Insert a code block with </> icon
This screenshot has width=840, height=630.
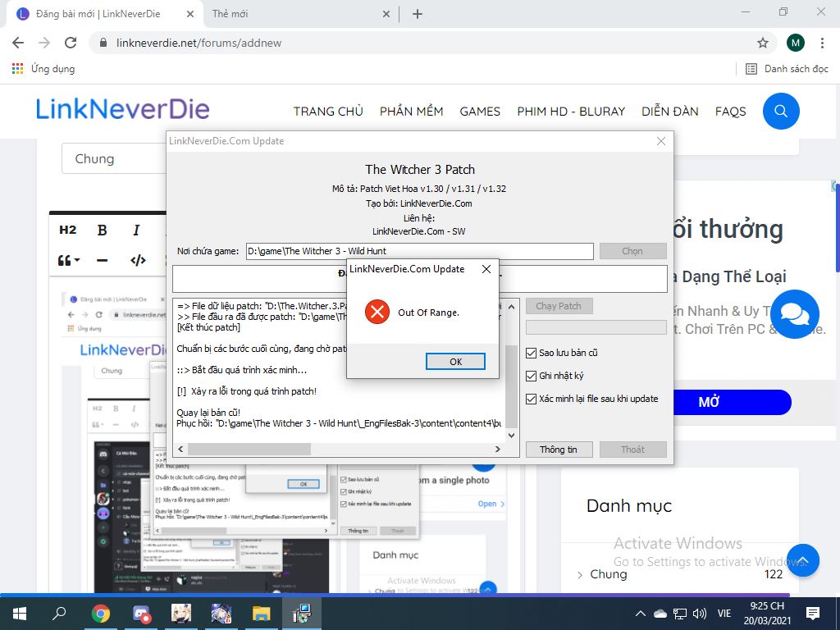[x=138, y=261]
